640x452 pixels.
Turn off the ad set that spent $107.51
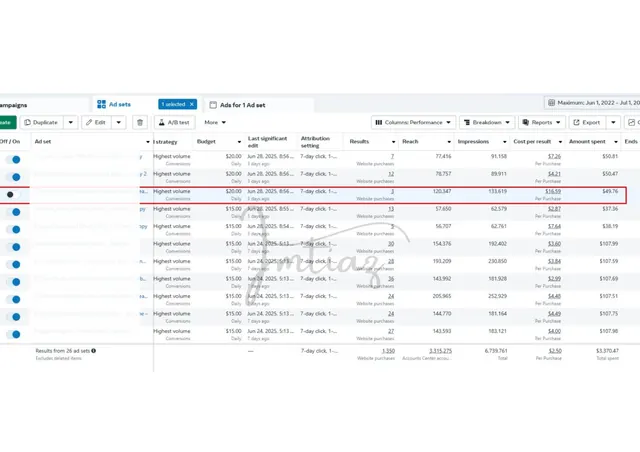point(13,300)
